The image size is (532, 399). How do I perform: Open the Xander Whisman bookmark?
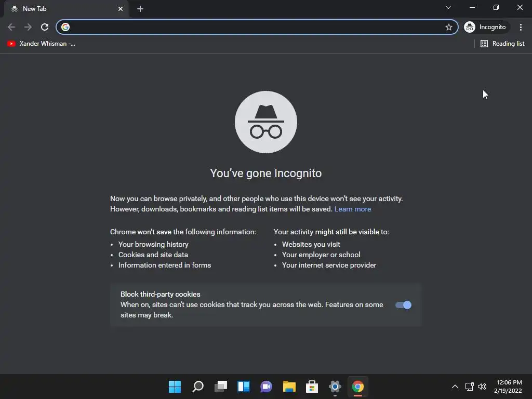[x=41, y=44]
